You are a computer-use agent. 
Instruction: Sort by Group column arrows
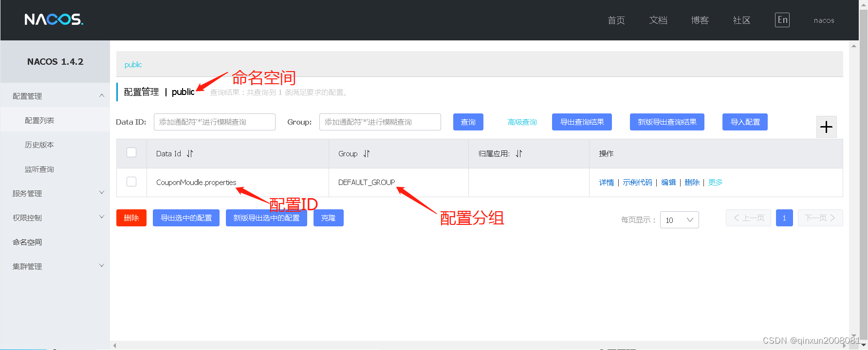pos(367,154)
